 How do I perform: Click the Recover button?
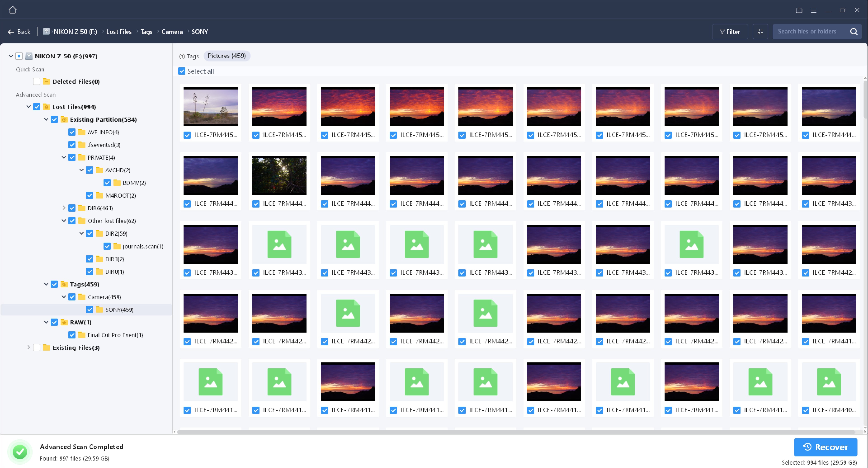click(826, 447)
